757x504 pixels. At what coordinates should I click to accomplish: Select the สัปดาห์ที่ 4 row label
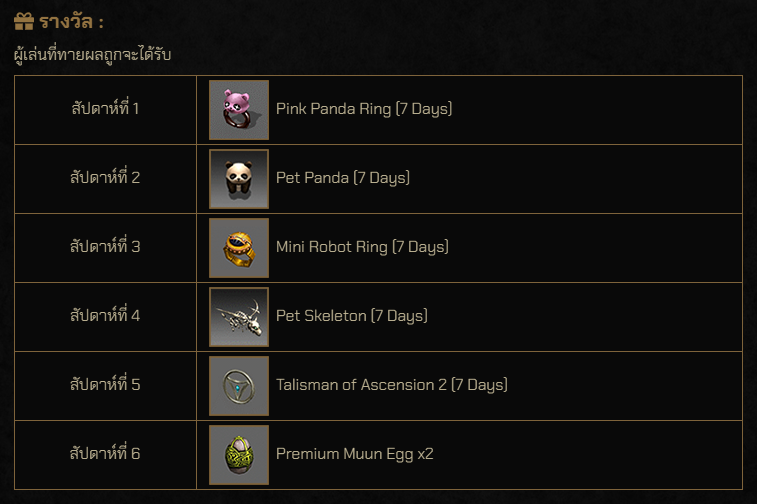tap(105, 316)
